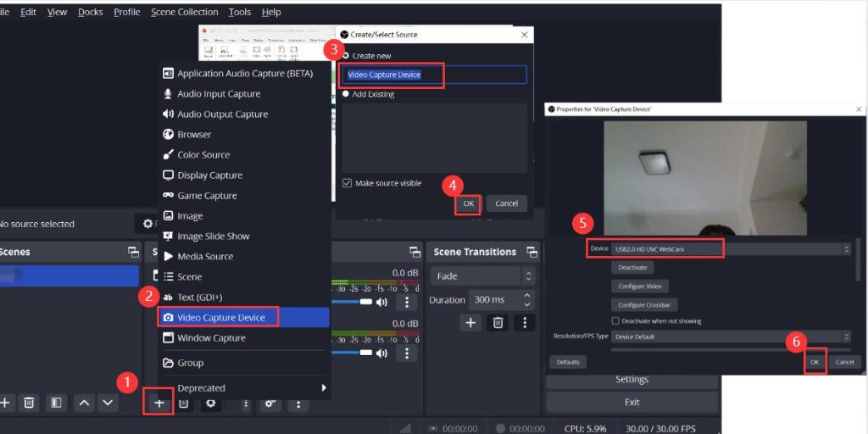Move scene down with the down arrow
The width and height of the screenshot is (868, 434).
click(x=108, y=403)
